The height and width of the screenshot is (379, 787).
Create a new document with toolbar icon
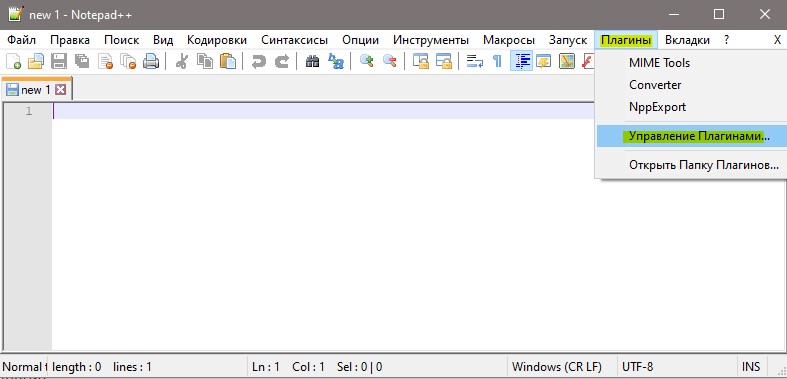pyautogui.click(x=14, y=61)
